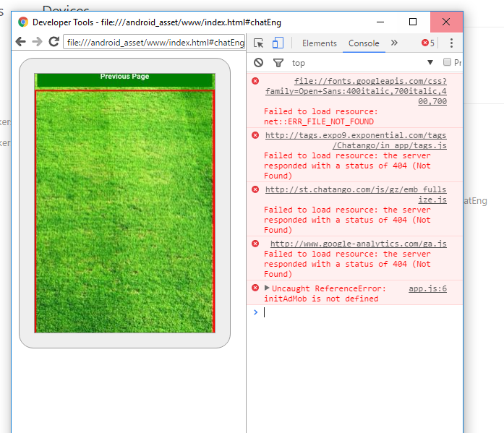Click the red error count indicator

pyautogui.click(x=428, y=43)
